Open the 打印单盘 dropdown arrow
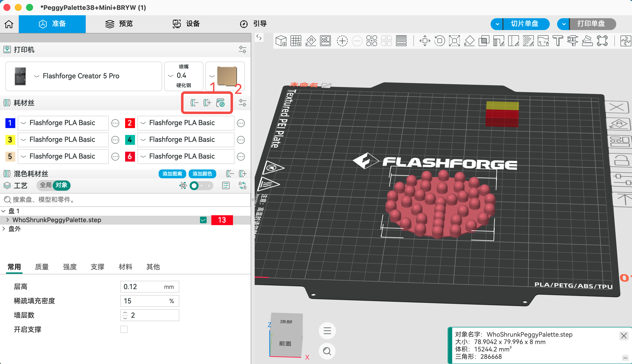This screenshot has height=364, width=632. pyautogui.click(x=564, y=24)
